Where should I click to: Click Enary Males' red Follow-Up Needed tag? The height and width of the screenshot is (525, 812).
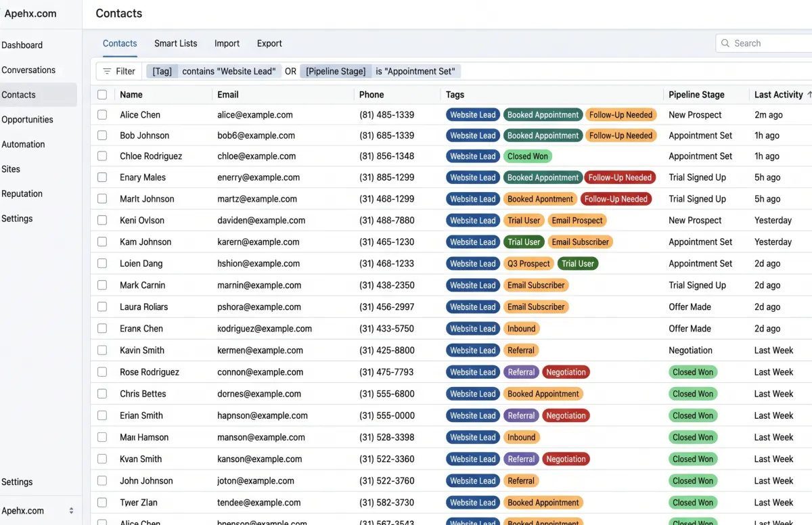pos(620,178)
